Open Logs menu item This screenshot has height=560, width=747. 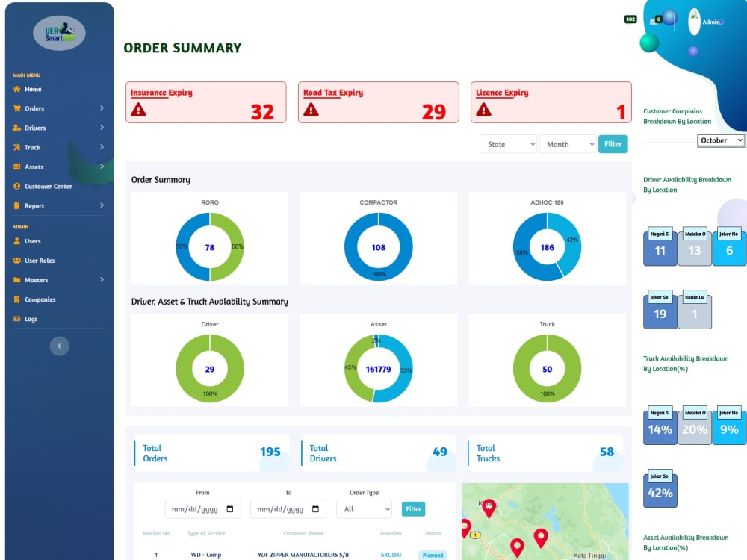click(31, 319)
